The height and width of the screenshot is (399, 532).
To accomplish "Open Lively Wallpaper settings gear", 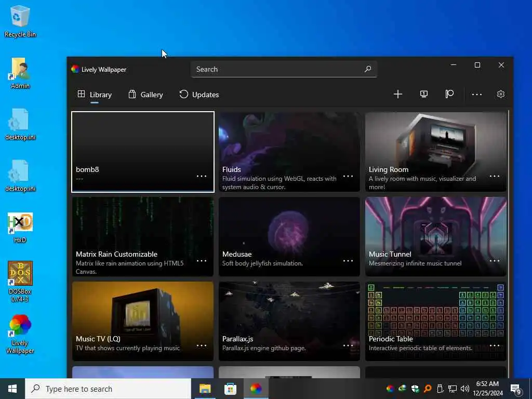I will (x=501, y=94).
